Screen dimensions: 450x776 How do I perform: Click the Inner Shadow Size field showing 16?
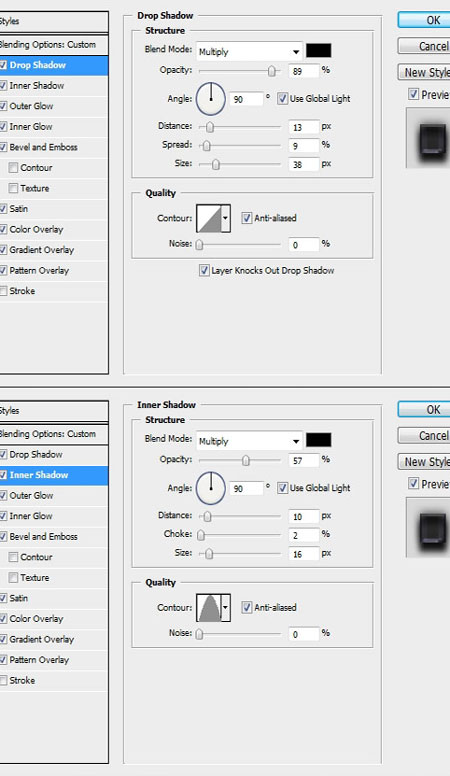click(x=303, y=554)
